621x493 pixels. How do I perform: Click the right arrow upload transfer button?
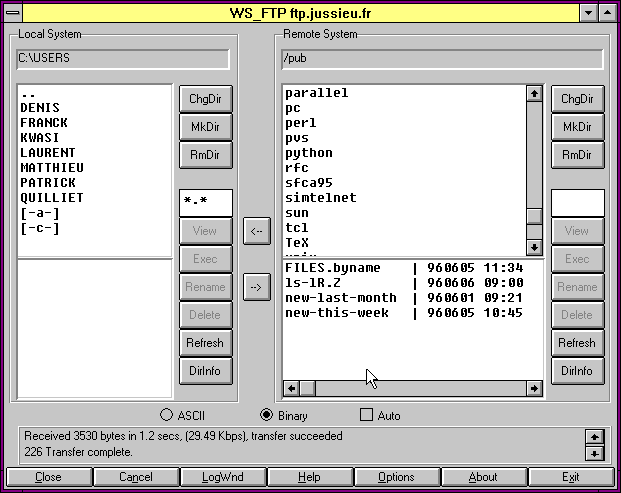click(x=257, y=287)
